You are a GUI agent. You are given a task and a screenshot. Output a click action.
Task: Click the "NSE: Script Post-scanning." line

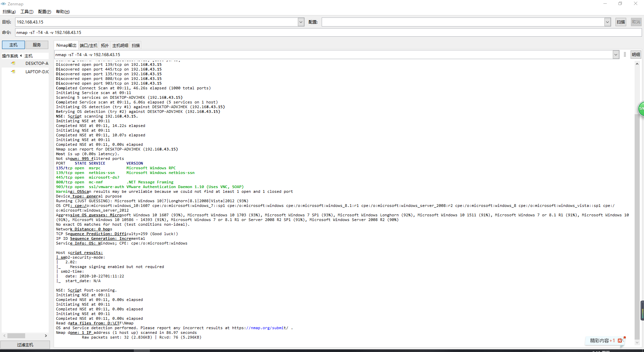pos(87,290)
